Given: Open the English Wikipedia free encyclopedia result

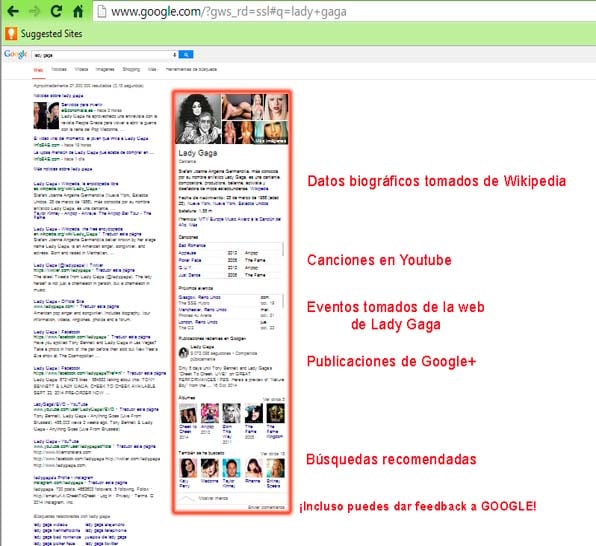Looking at the screenshot, I should click(x=78, y=229).
